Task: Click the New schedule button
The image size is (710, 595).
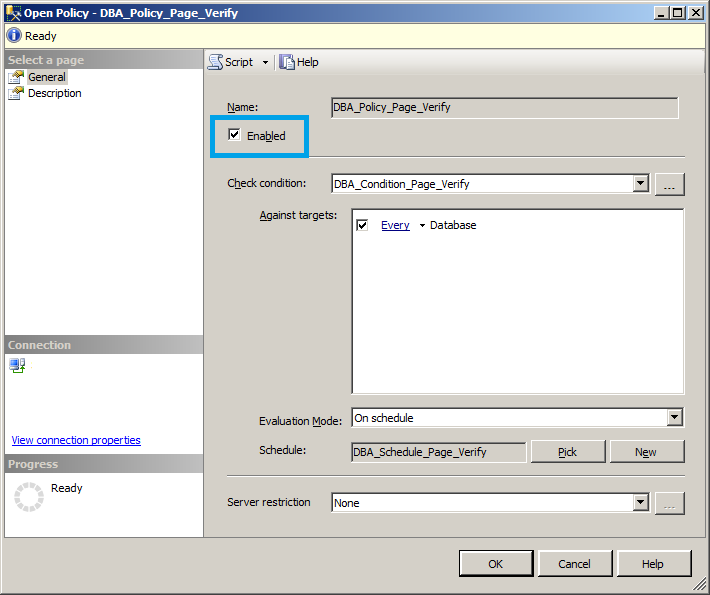Action: [646, 452]
